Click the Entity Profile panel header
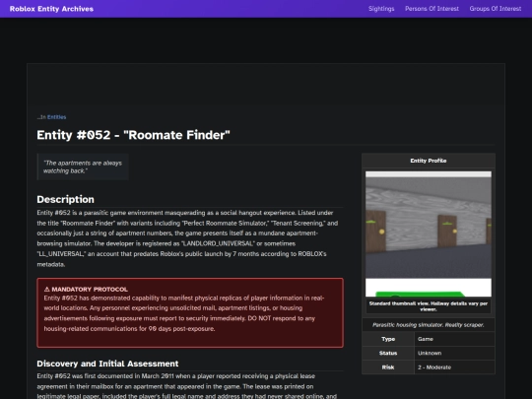The height and width of the screenshot is (399, 532). pyautogui.click(x=429, y=161)
